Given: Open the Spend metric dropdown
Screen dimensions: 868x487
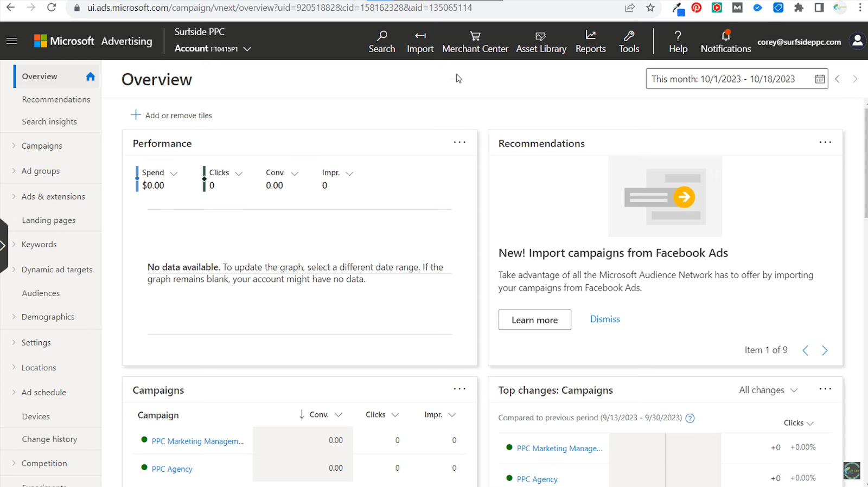Looking at the screenshot, I should (174, 174).
